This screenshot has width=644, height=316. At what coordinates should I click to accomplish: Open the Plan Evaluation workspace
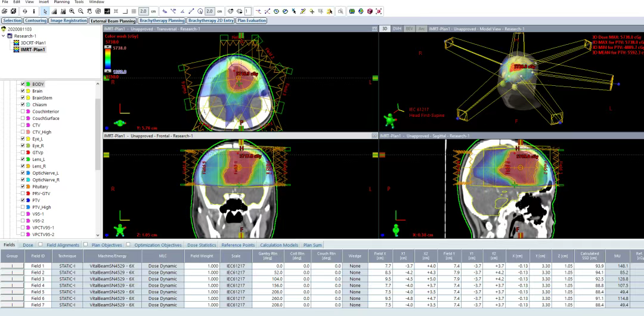(x=251, y=20)
